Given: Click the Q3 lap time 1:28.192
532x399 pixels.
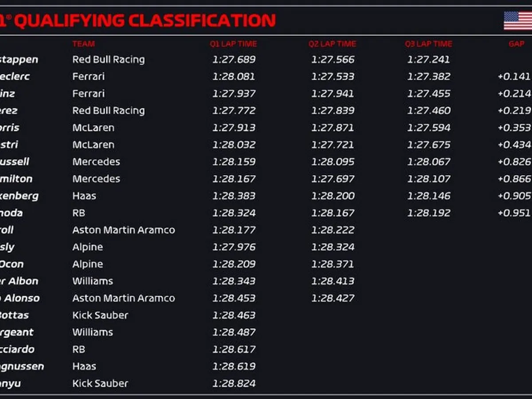Looking at the screenshot, I should [x=428, y=213].
